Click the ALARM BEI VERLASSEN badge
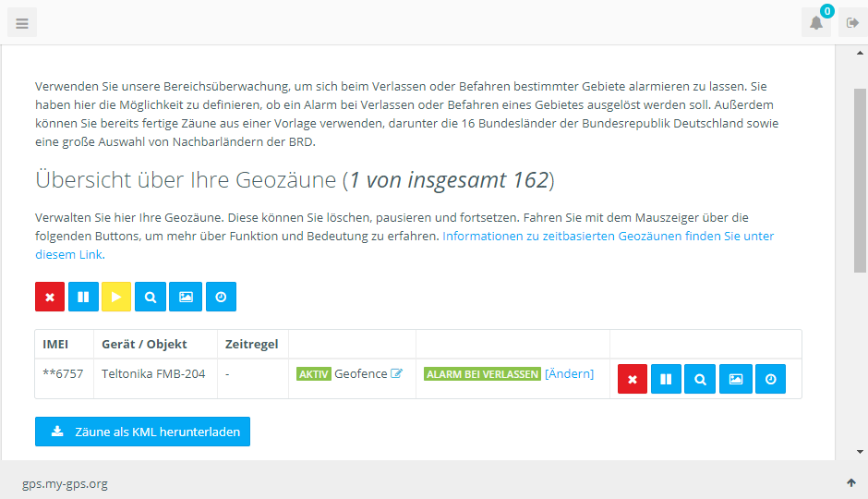The image size is (868, 499). point(482,374)
